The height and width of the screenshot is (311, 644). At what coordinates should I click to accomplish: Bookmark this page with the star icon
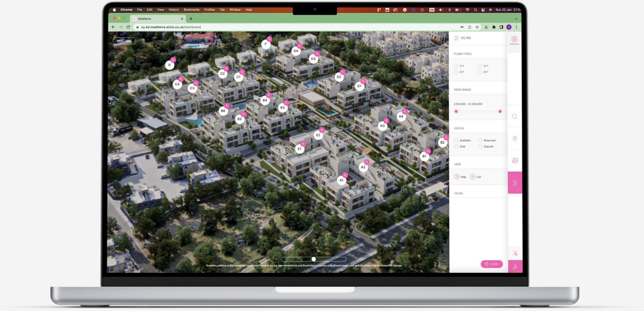[x=477, y=27]
